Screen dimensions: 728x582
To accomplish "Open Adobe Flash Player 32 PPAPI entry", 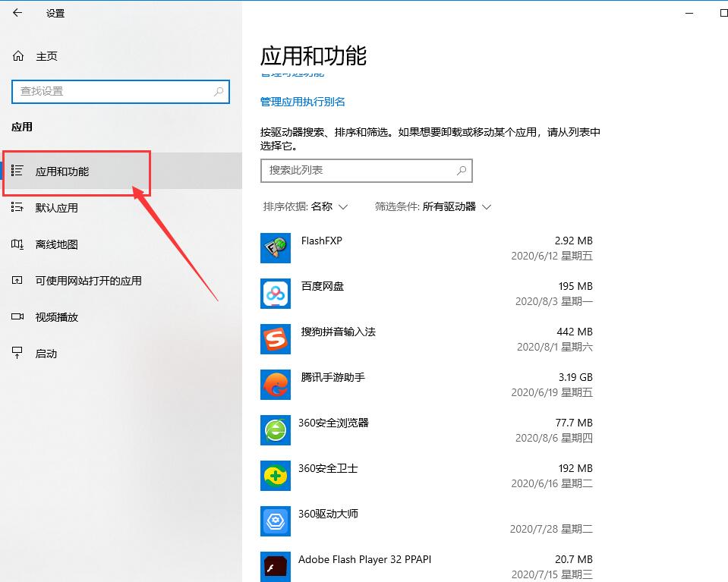I will click(x=275, y=566).
